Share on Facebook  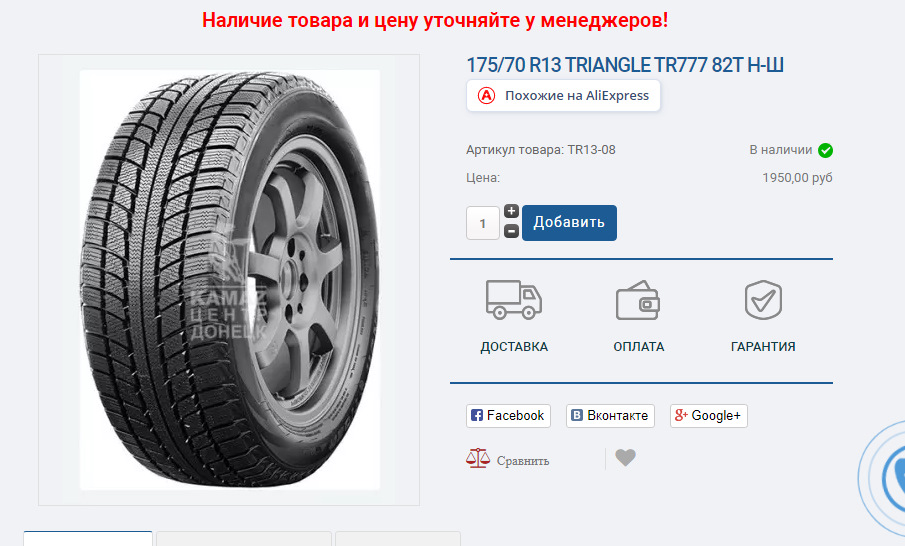point(508,416)
